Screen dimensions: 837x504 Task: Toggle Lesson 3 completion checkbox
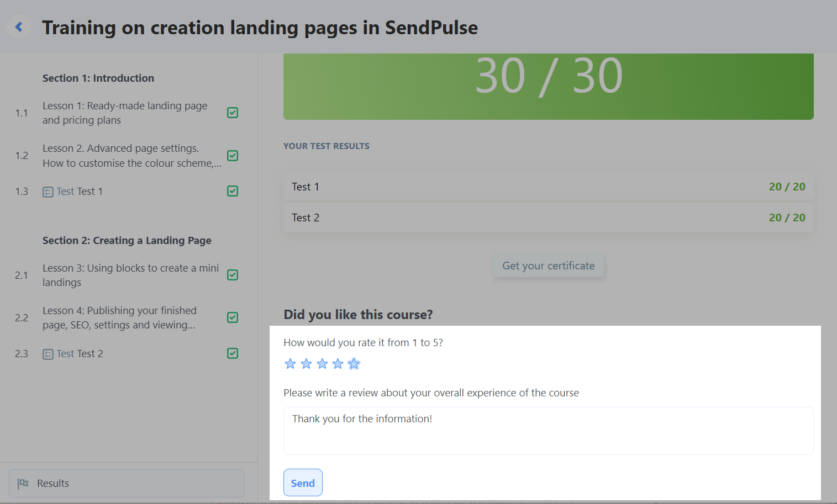pos(233,275)
